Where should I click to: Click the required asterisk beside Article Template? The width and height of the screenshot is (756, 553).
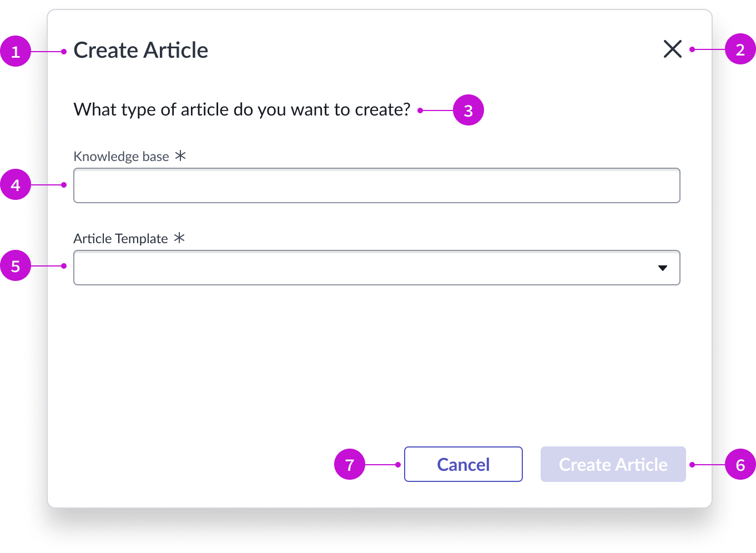pos(179,239)
